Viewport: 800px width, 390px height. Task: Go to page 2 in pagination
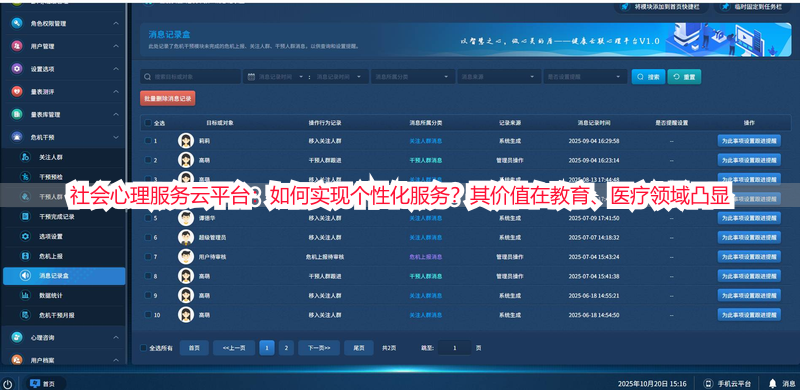pos(286,348)
